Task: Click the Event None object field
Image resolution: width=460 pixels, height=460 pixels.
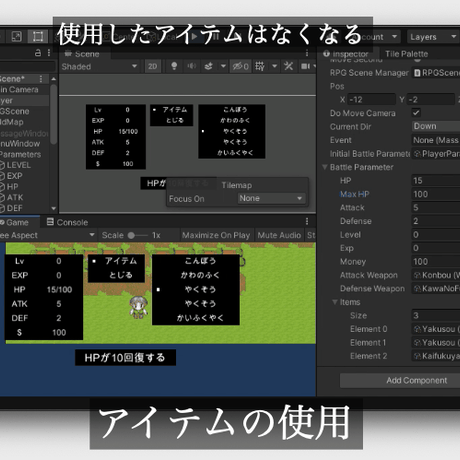Action: click(436, 140)
